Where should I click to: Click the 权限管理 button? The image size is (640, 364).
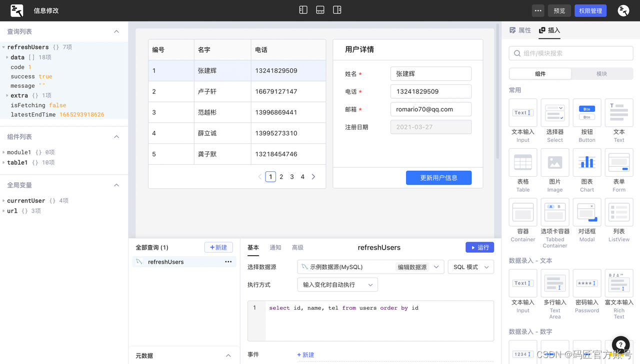[590, 10]
